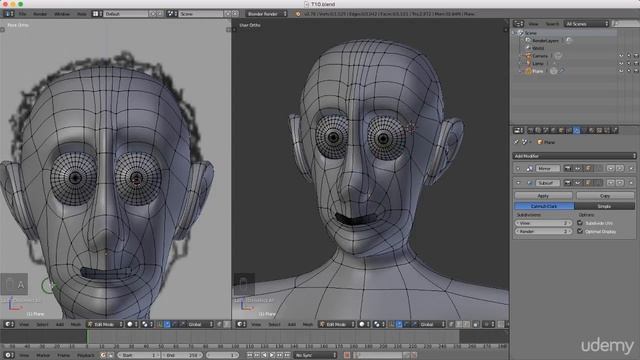Open left viewport shading selector
Image resolution: width=640 pixels, height=360 pixels.
click(132, 324)
